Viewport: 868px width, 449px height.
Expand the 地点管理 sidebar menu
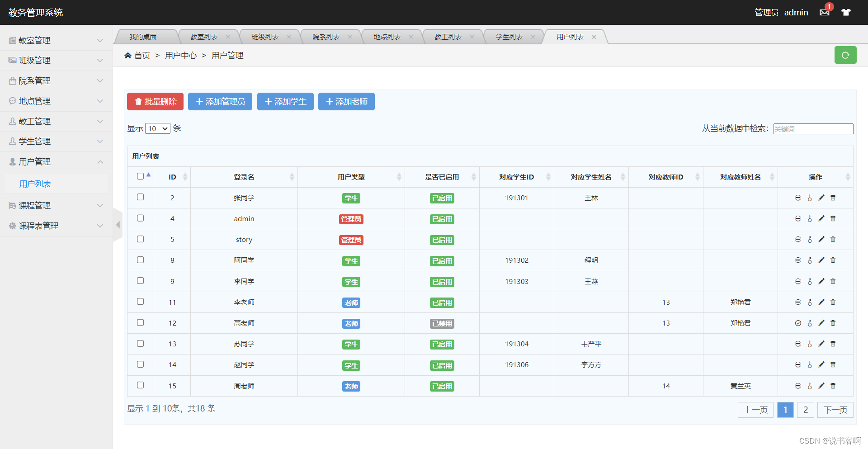pos(56,101)
